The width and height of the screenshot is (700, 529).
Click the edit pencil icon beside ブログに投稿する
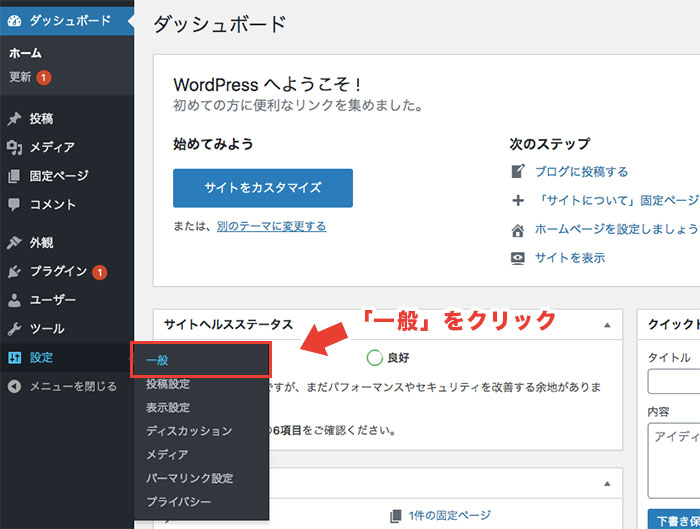tap(518, 171)
